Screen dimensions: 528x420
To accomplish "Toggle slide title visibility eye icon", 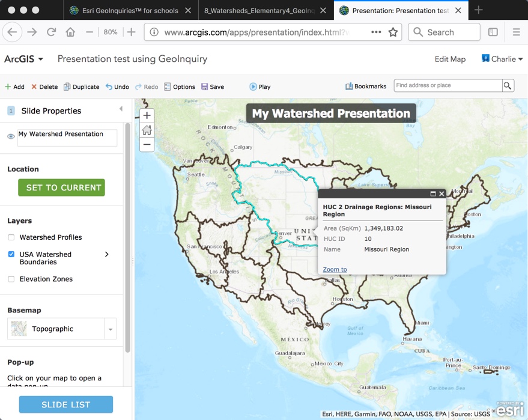I will [x=11, y=136].
